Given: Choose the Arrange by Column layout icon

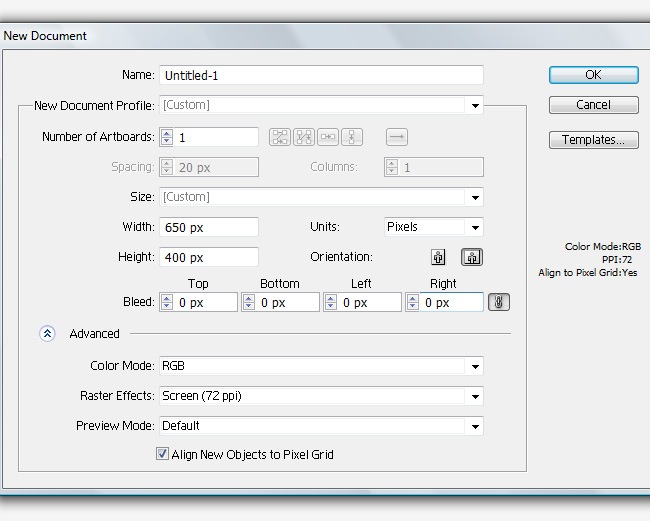Looking at the screenshot, I should pos(352,137).
